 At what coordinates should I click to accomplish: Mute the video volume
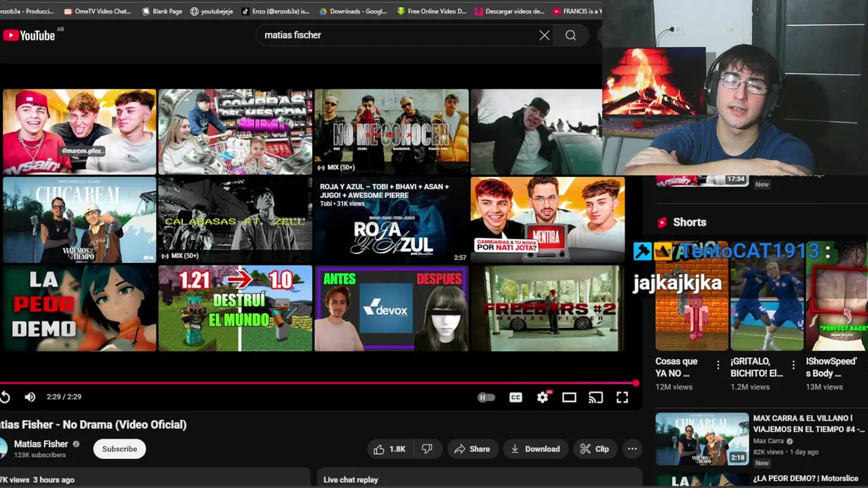pos(30,397)
